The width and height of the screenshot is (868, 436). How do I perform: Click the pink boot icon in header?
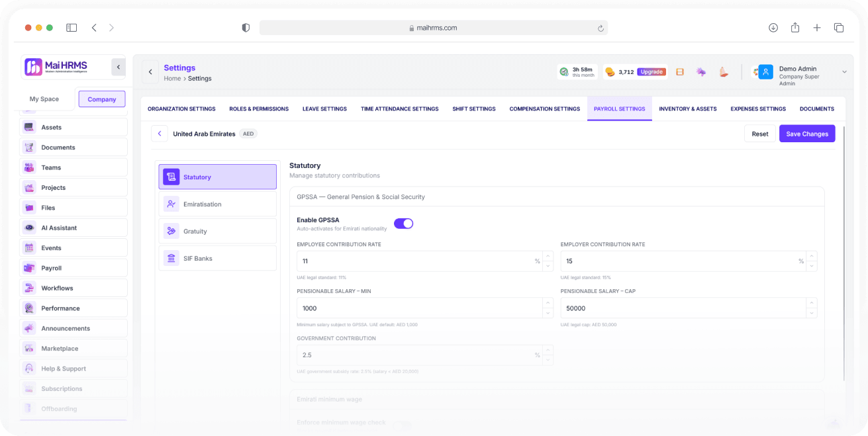[724, 72]
